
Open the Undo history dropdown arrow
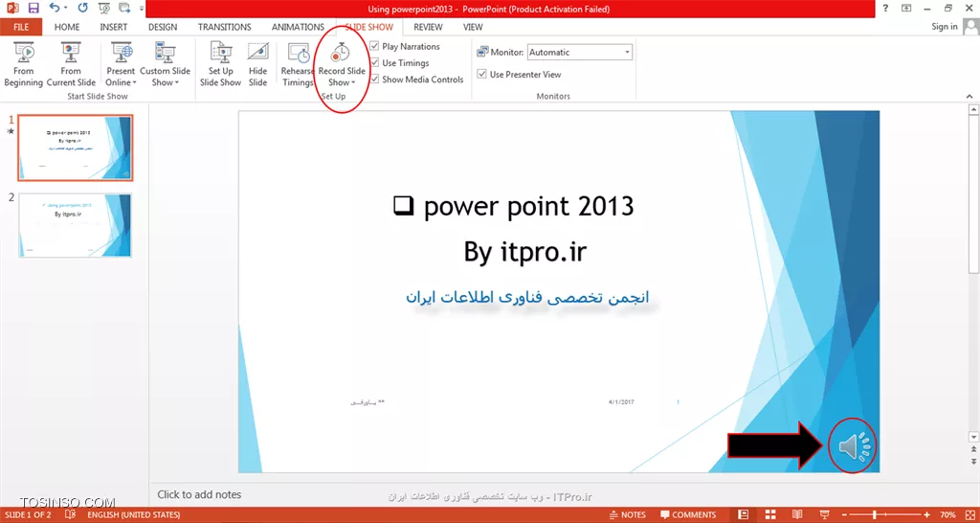click(x=68, y=9)
